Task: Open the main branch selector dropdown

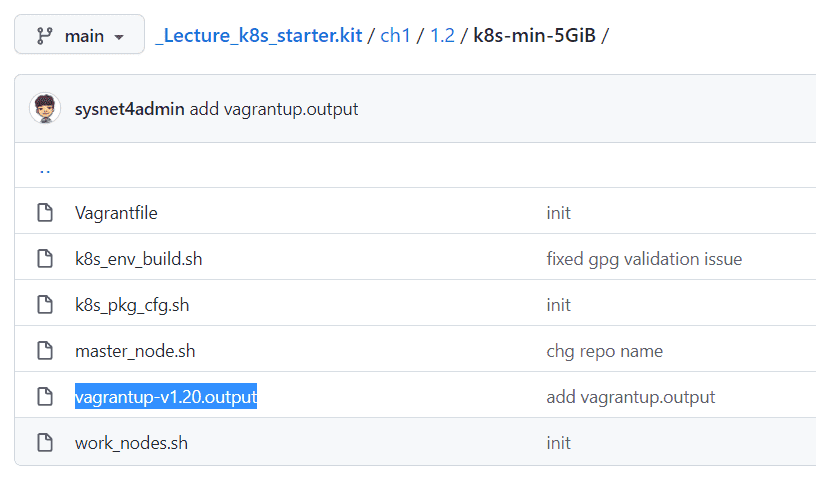Action: point(79,34)
